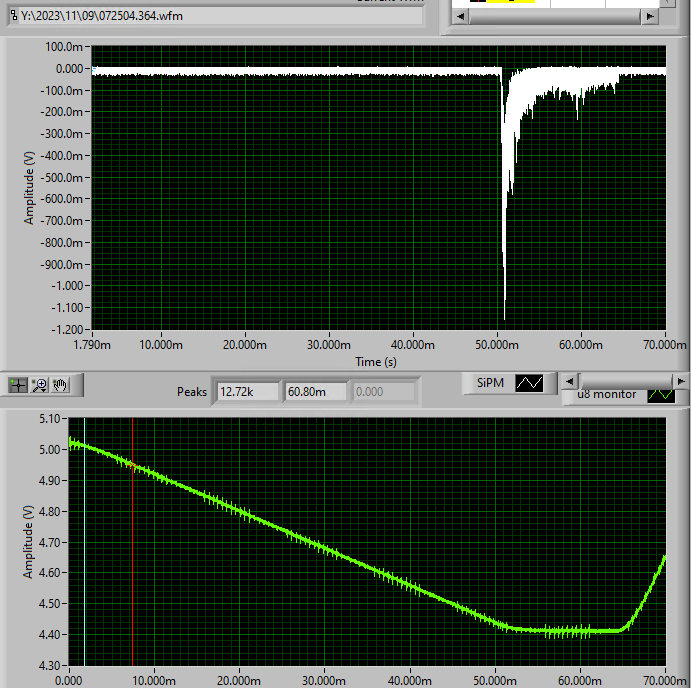Select the SiPM plot legend label
This screenshot has width=691, height=688.
coord(490,383)
